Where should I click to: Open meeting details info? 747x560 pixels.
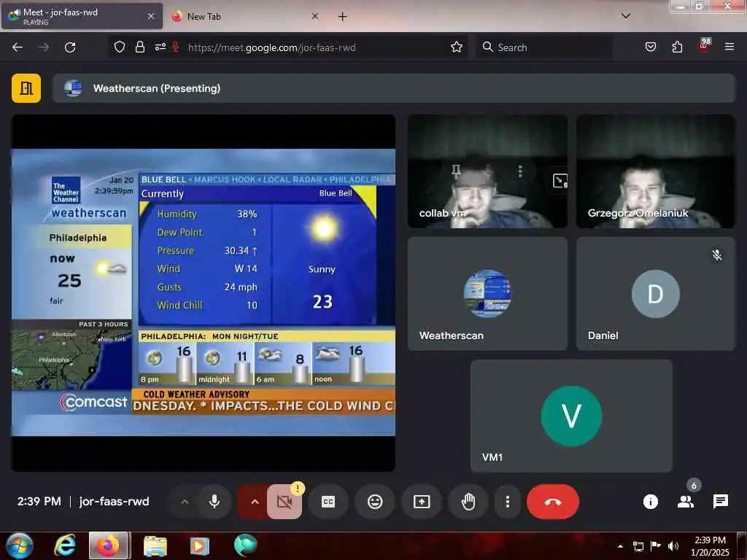tap(650, 502)
